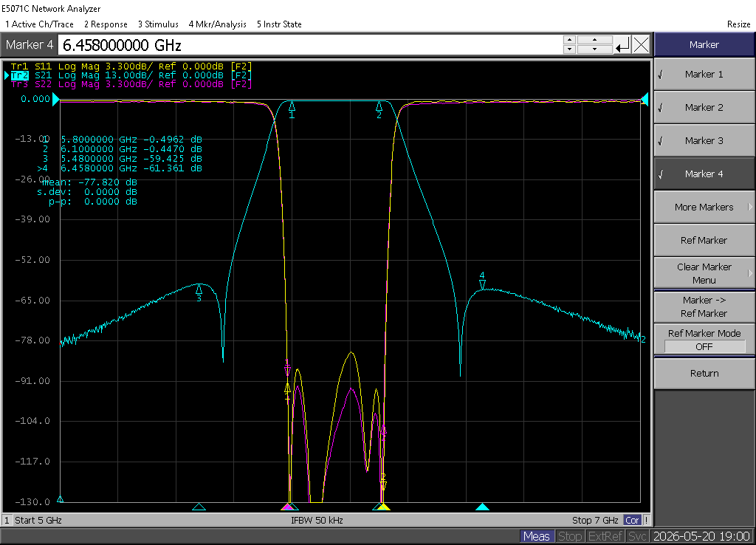Image resolution: width=756 pixels, height=545 pixels.
Task: Click marker 1 readout row 5.8000000 GHz
Action: coord(122,140)
